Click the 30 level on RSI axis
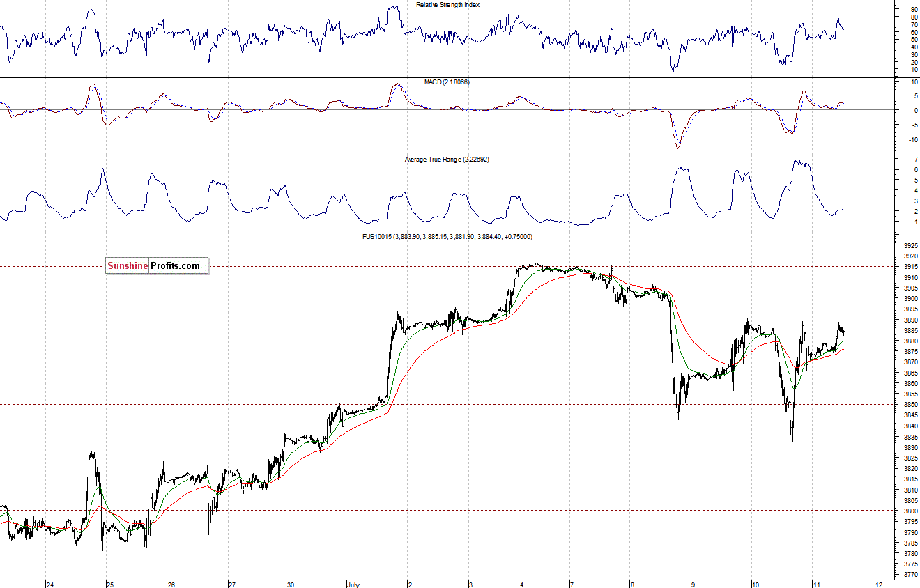 point(914,54)
